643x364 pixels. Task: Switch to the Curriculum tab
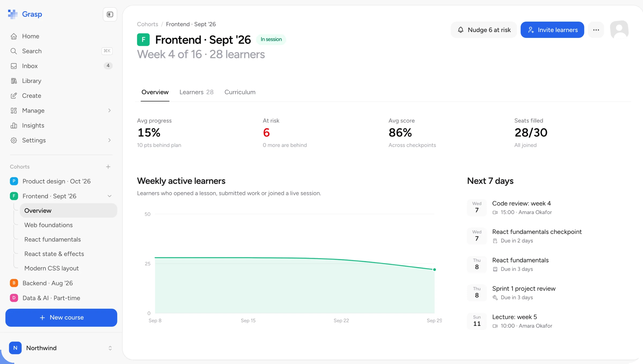[240, 92]
